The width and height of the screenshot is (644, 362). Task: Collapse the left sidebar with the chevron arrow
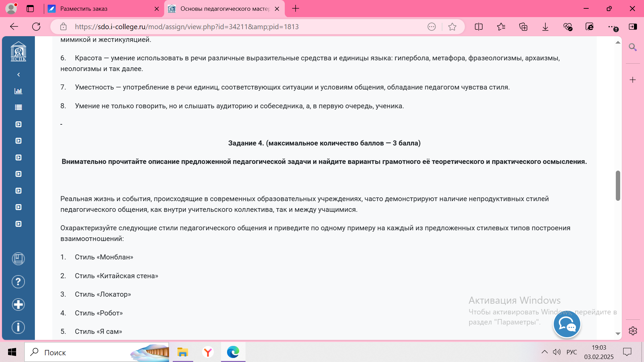point(18,74)
